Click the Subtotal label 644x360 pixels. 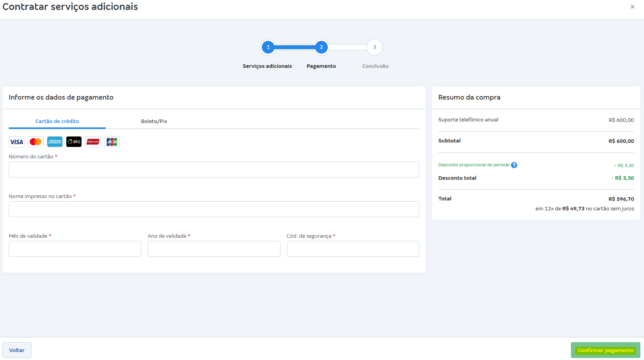point(449,141)
